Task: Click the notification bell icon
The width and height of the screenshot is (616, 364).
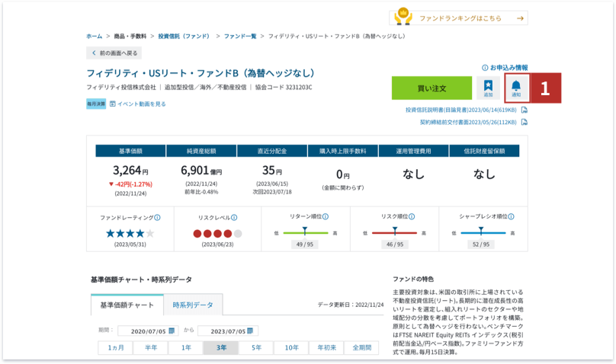Action: click(516, 88)
